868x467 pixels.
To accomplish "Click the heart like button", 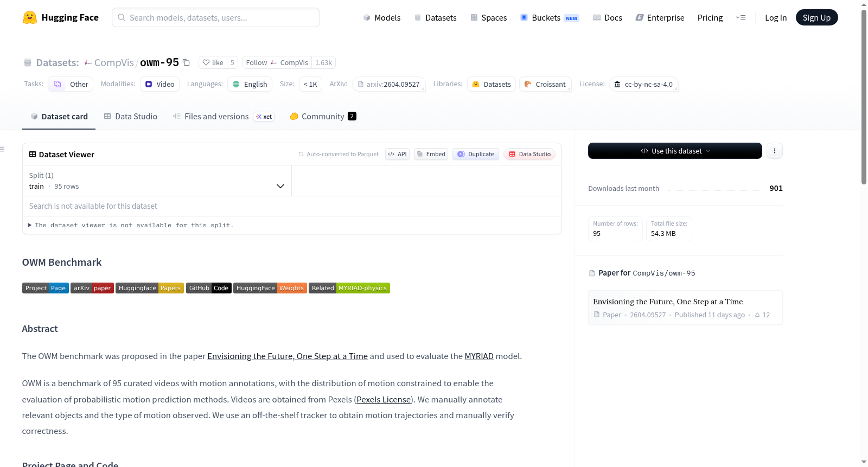I will 213,62.
